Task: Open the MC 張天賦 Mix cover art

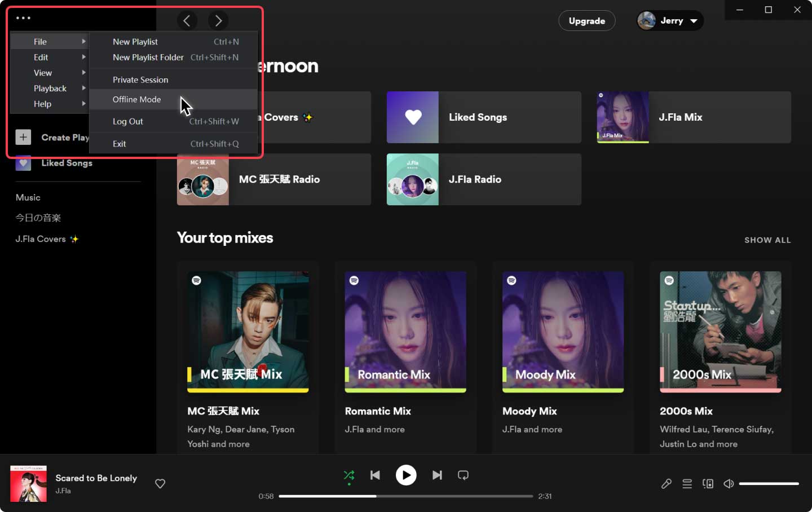Action: [248, 332]
